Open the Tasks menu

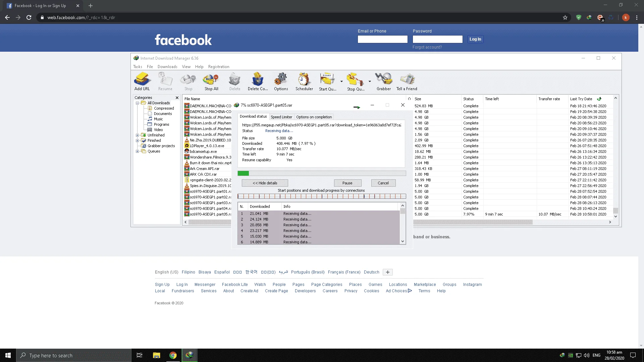coord(138,67)
